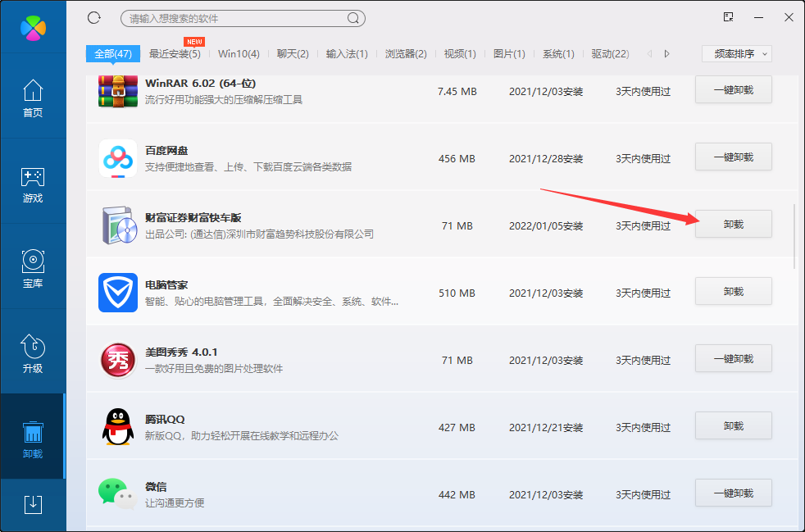Click the 442 MB size value
The image size is (805, 532).
coord(457,494)
